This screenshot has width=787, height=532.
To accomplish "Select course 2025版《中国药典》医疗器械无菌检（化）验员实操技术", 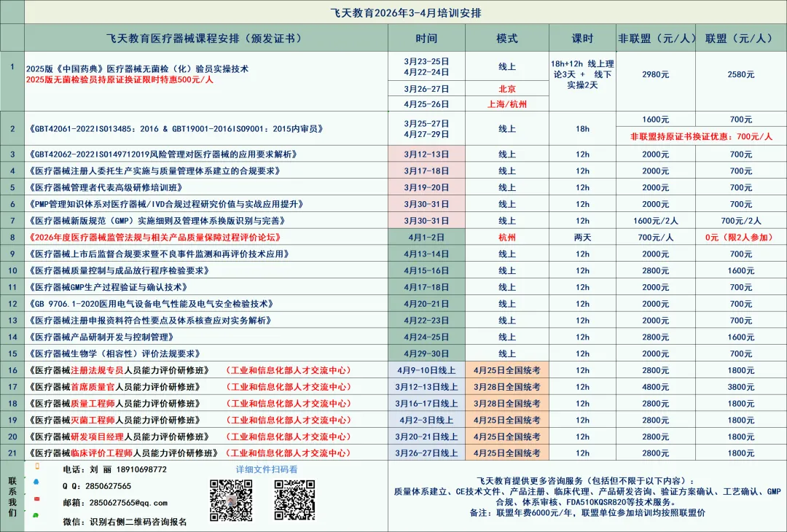I will (137, 69).
